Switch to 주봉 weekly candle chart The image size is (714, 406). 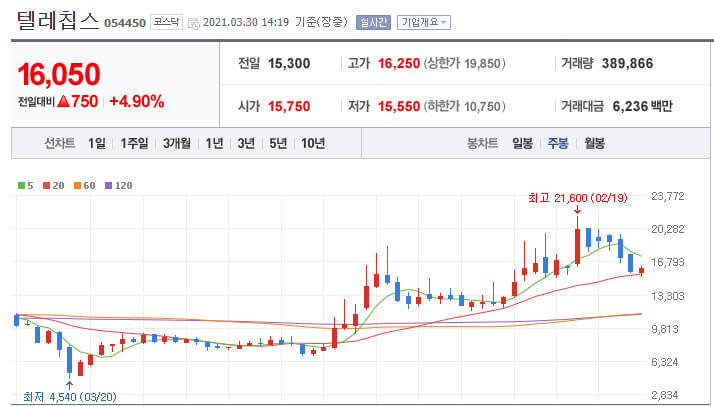click(x=558, y=144)
